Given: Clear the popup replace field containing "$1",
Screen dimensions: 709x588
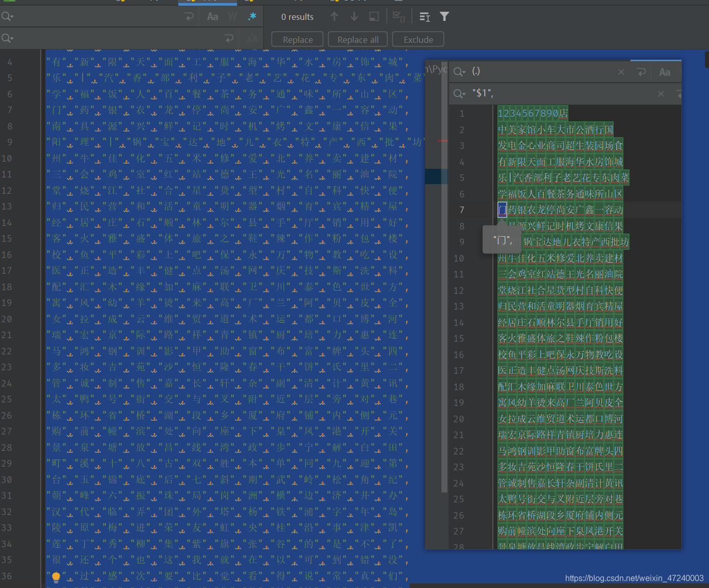Looking at the screenshot, I should click(x=661, y=94).
